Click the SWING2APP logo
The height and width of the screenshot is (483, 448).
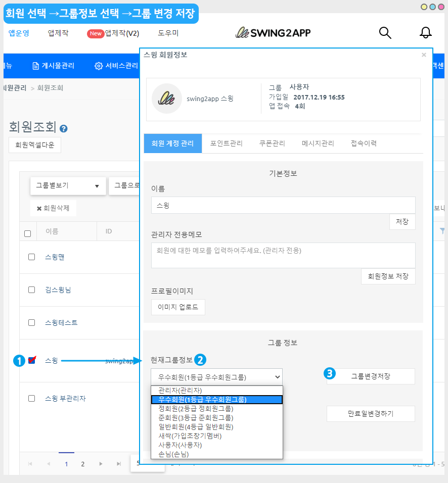tap(273, 33)
